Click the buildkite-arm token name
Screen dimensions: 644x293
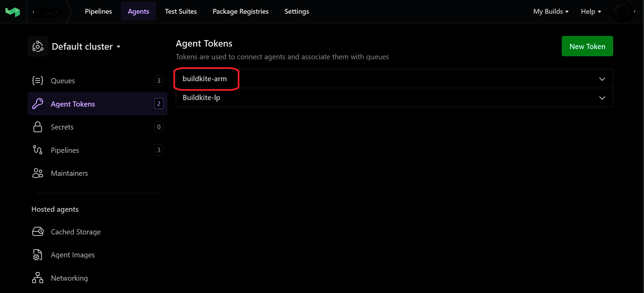pos(205,79)
